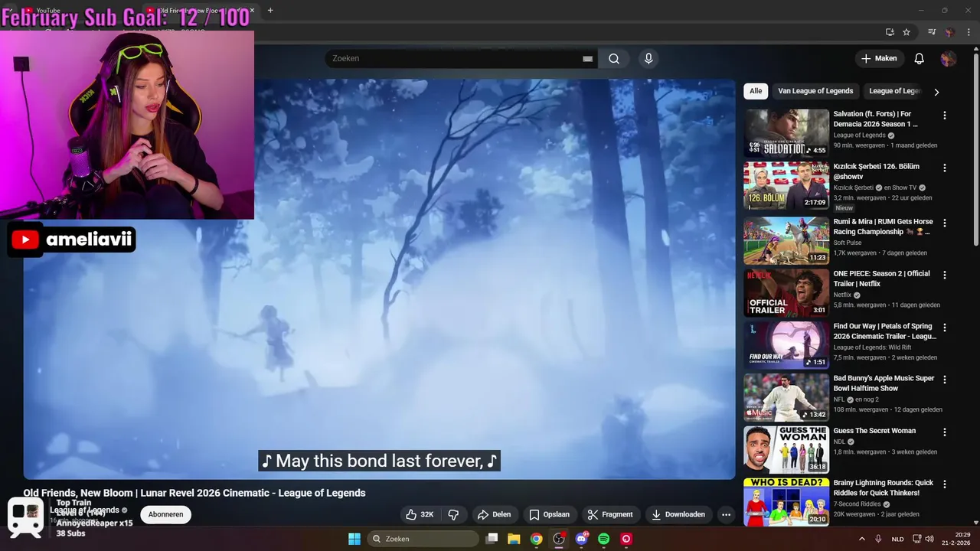Select the Alle filter chip
This screenshot has width=980, height=551.
[756, 91]
